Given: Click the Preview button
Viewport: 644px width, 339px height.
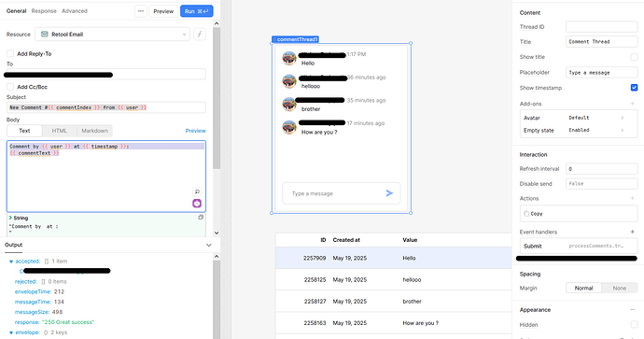Looking at the screenshot, I should click(163, 11).
